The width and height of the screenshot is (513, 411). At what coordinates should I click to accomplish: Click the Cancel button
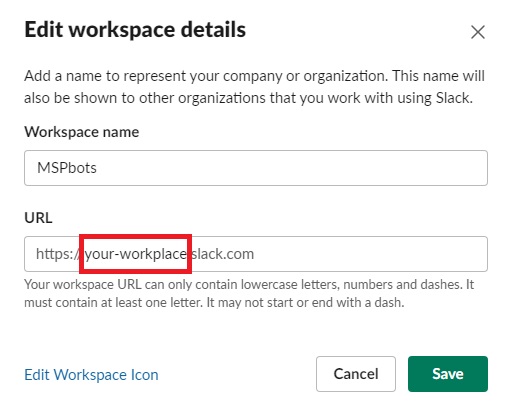pyautogui.click(x=356, y=374)
